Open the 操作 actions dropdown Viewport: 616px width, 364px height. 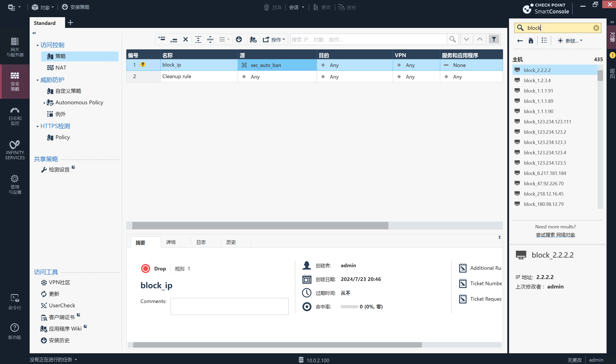[274, 39]
